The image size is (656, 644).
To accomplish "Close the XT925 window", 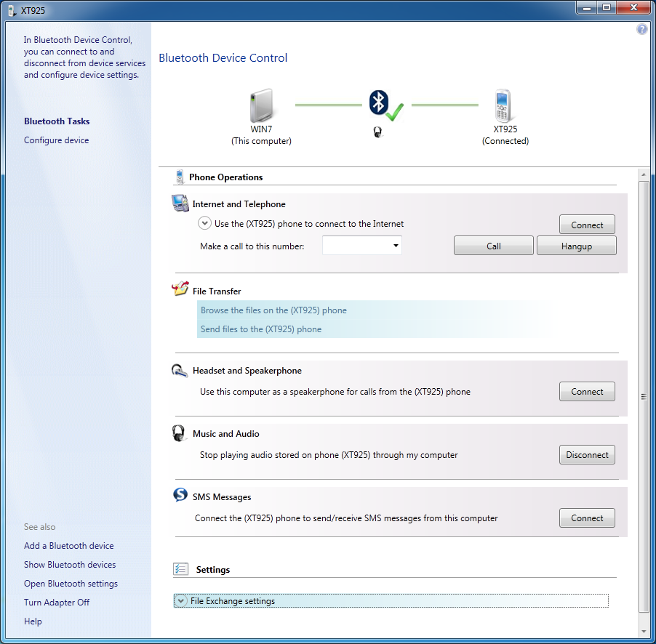I will tap(634, 7).
